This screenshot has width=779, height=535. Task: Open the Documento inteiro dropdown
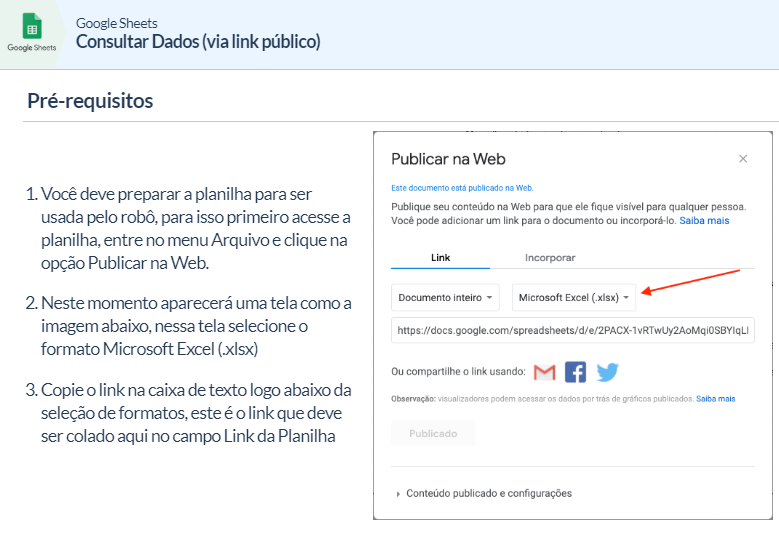445,298
